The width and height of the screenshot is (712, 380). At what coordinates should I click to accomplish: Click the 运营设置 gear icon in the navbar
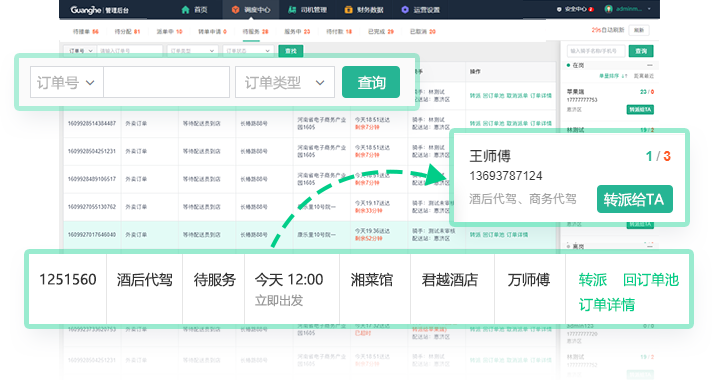click(405, 10)
